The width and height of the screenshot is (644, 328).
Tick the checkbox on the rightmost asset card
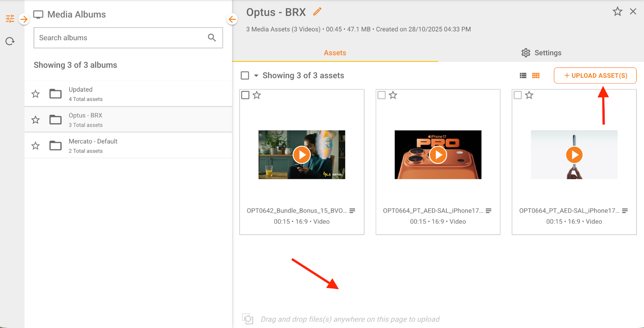click(518, 95)
